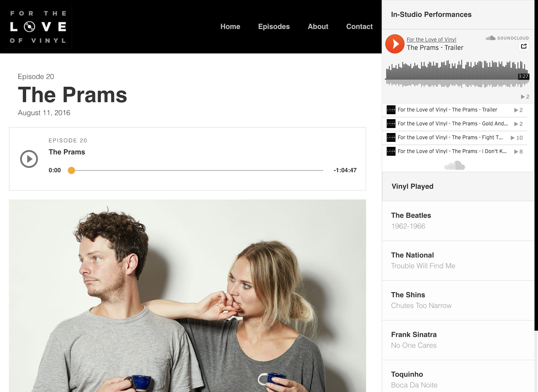Image resolution: width=538 pixels, height=392 pixels.
Task: Click the For the Love of Vinyl logo
Action: (38, 27)
